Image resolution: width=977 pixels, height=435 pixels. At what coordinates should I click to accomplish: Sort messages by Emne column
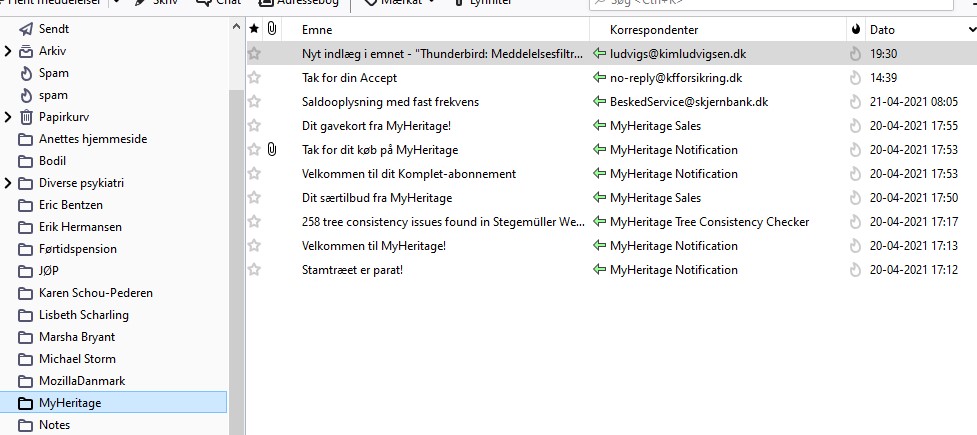[x=317, y=29]
